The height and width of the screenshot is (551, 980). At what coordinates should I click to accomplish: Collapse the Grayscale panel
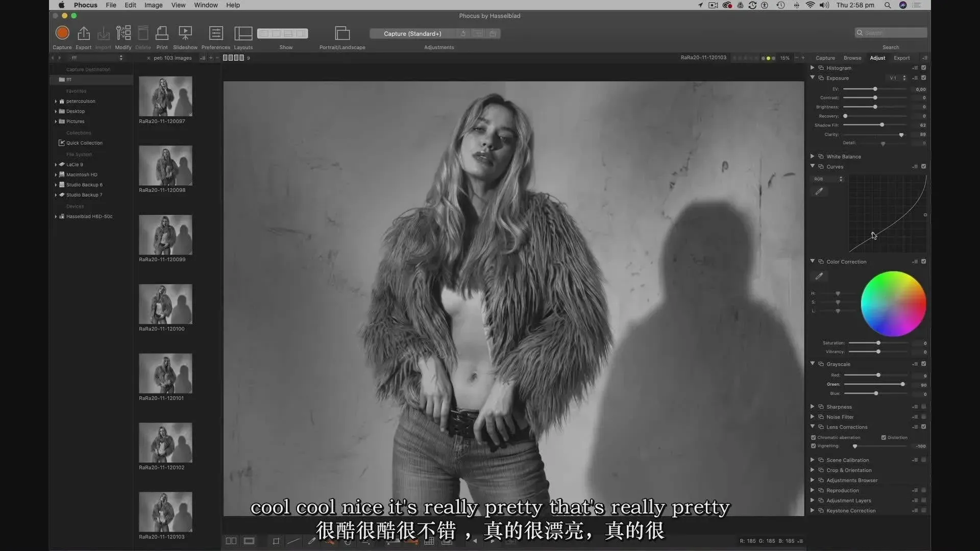click(x=812, y=363)
